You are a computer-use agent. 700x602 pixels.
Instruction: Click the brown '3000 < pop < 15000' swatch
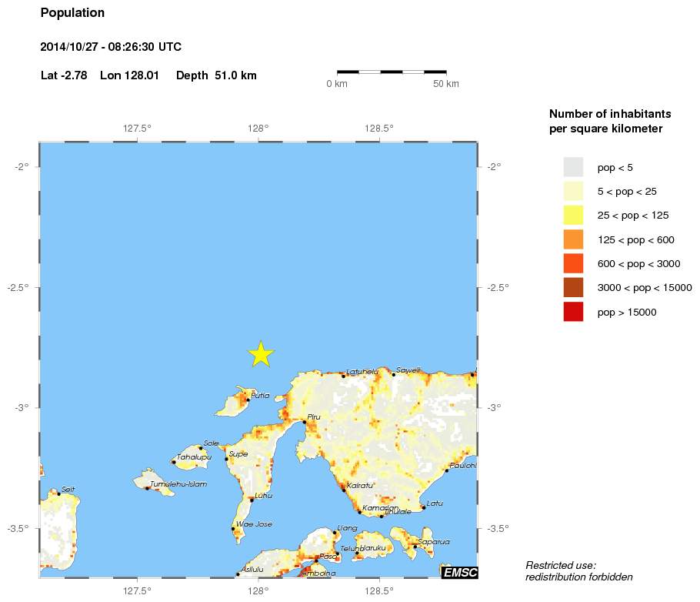pos(573,288)
